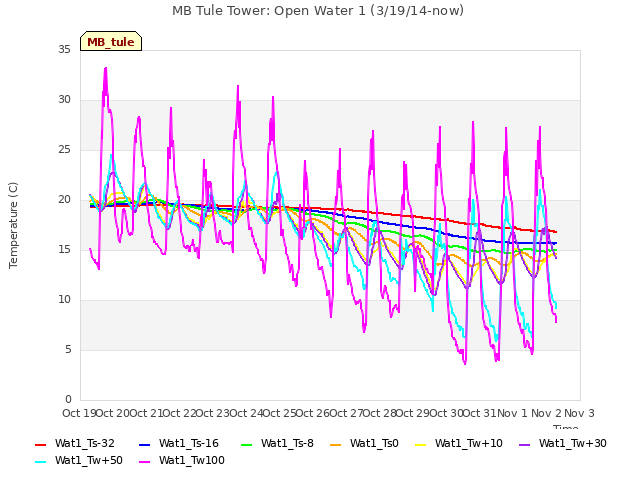Select the Wat1_Tw+50 legend label
Image resolution: width=640 pixels, height=480 pixels.
tap(89, 460)
